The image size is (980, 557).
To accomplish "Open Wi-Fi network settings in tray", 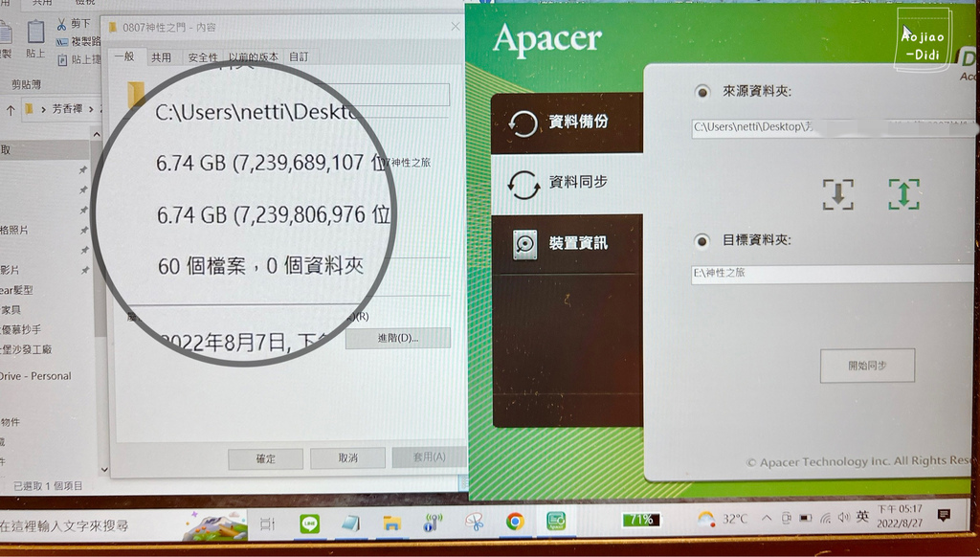I will pyautogui.click(x=826, y=518).
